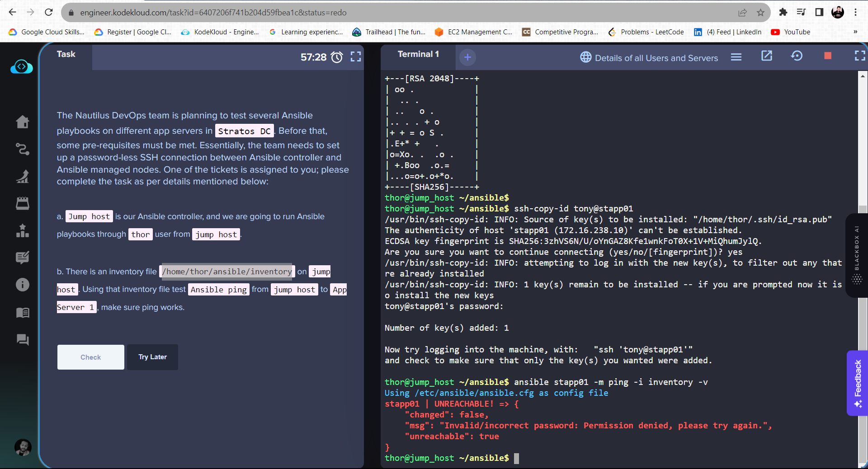The width and height of the screenshot is (868, 469).
Task: Open Details of all Users and Servers
Action: tap(649, 58)
